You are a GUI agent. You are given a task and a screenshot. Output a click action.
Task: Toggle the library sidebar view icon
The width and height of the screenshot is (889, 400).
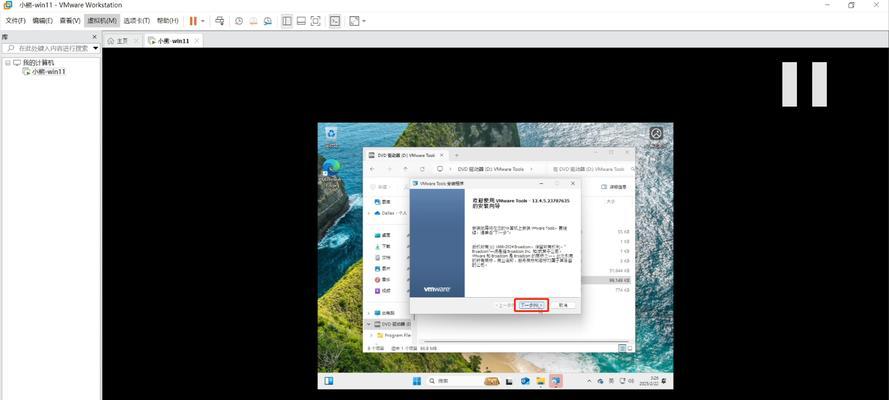tap(287, 21)
